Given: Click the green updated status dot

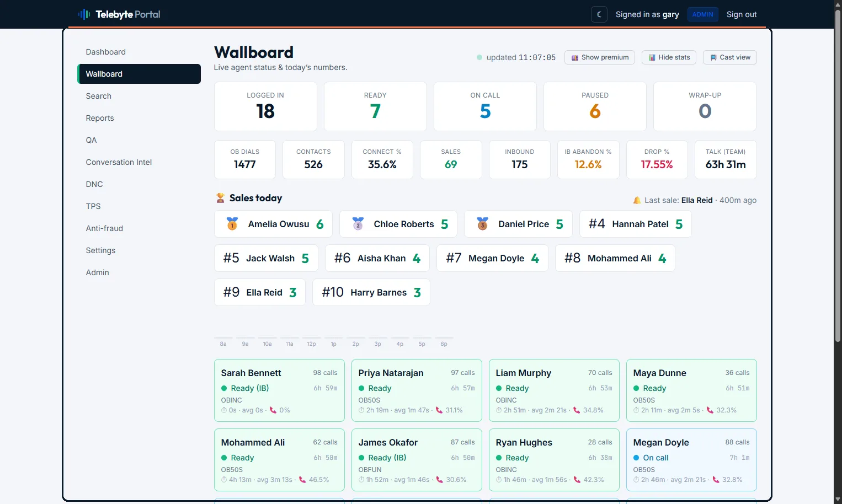Looking at the screenshot, I should tap(479, 57).
